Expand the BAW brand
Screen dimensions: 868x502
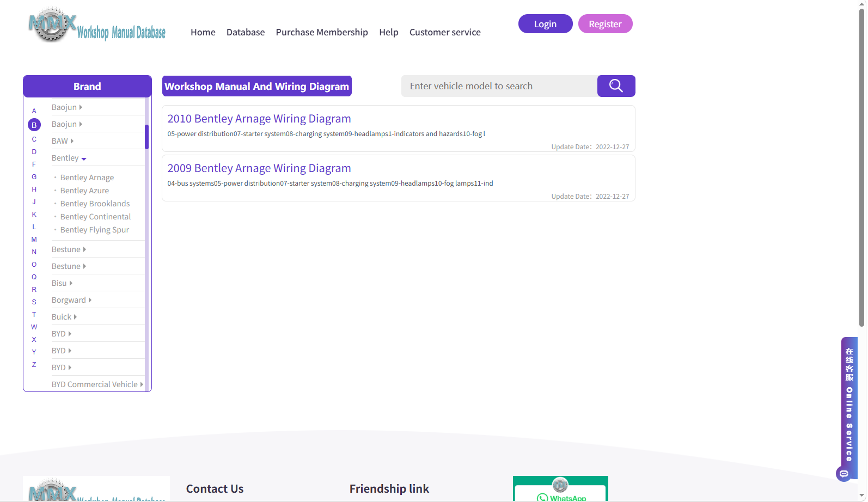[63, 141]
